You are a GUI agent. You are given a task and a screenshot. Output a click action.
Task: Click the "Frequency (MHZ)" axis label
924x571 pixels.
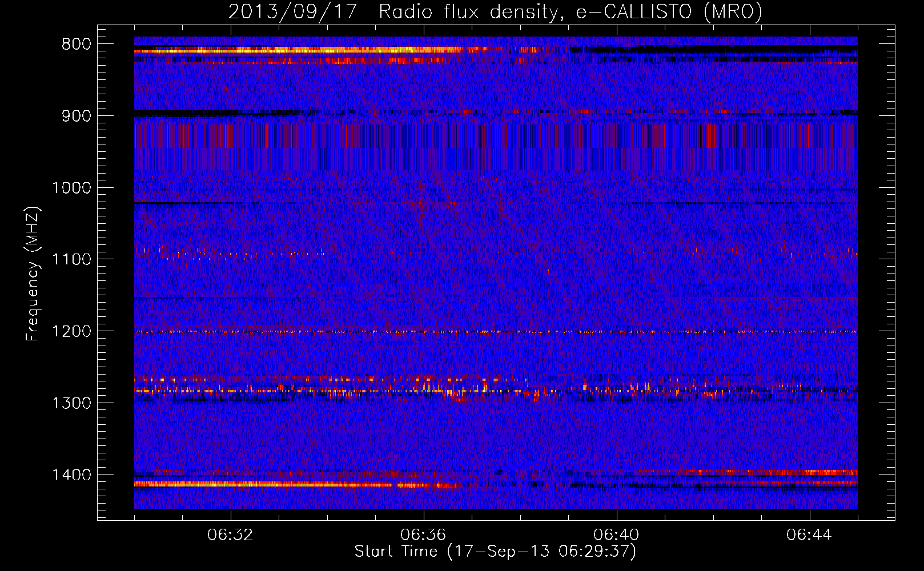click(32, 274)
